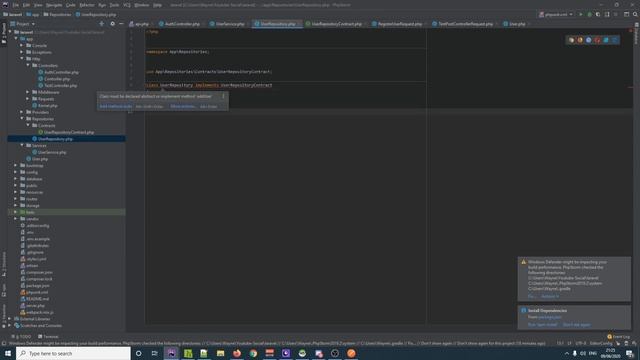Screen dimensions: 640x360
Task: Click the Cortana circle on taskbar
Action: pos(138,353)
